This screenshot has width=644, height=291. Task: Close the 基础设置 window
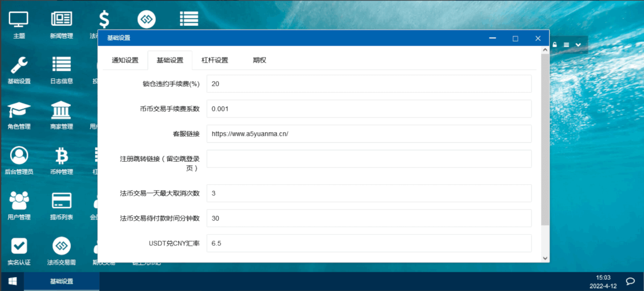(x=538, y=38)
